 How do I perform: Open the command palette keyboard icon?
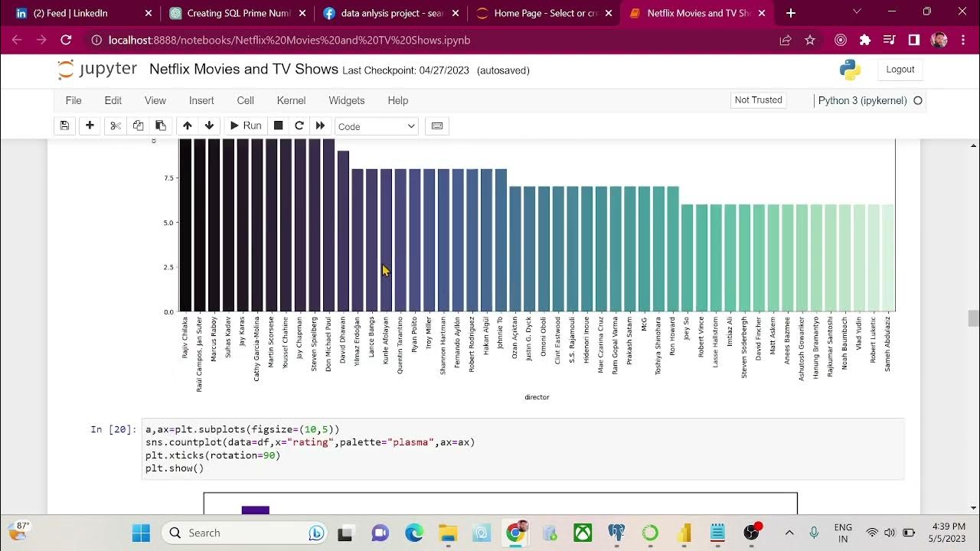pyautogui.click(x=437, y=126)
